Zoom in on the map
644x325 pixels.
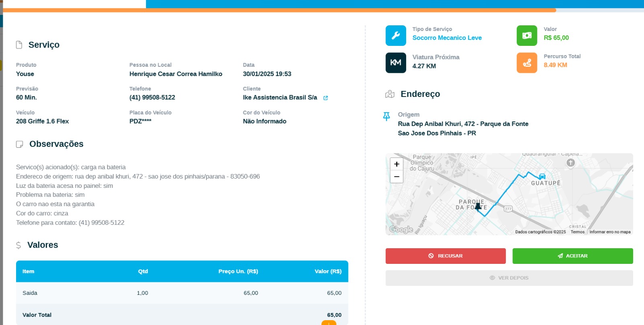coord(396,164)
